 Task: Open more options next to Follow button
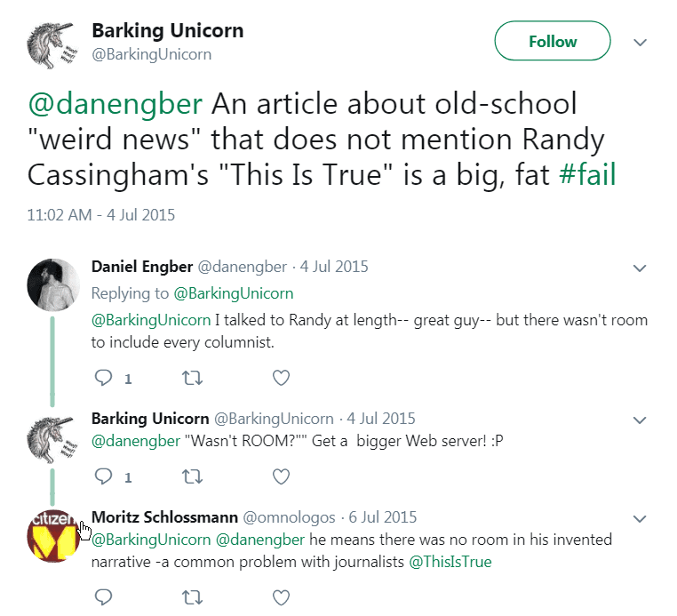click(639, 42)
